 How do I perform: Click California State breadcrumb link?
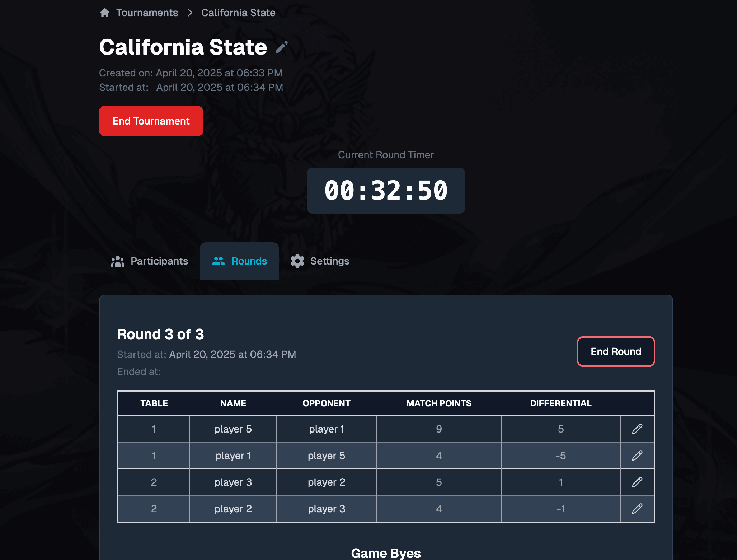(x=238, y=13)
